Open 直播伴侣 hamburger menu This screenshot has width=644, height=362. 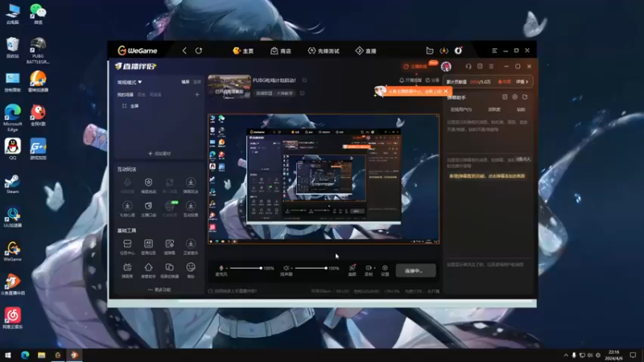pos(491,67)
